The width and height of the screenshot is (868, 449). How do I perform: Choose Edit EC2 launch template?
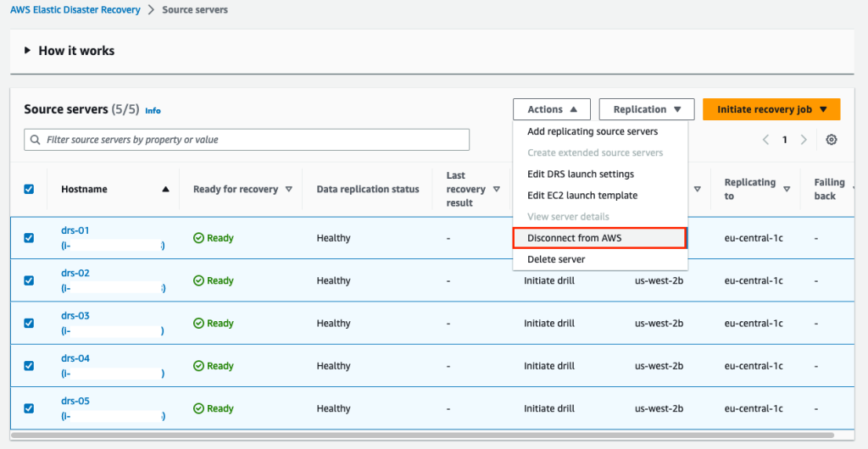tap(600, 195)
